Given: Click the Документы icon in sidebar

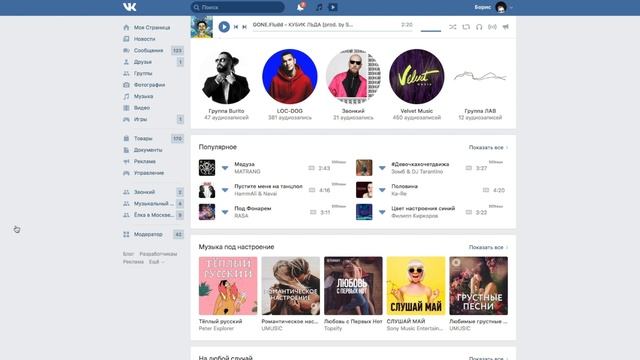Looking at the screenshot, I should pyautogui.click(x=126, y=150).
